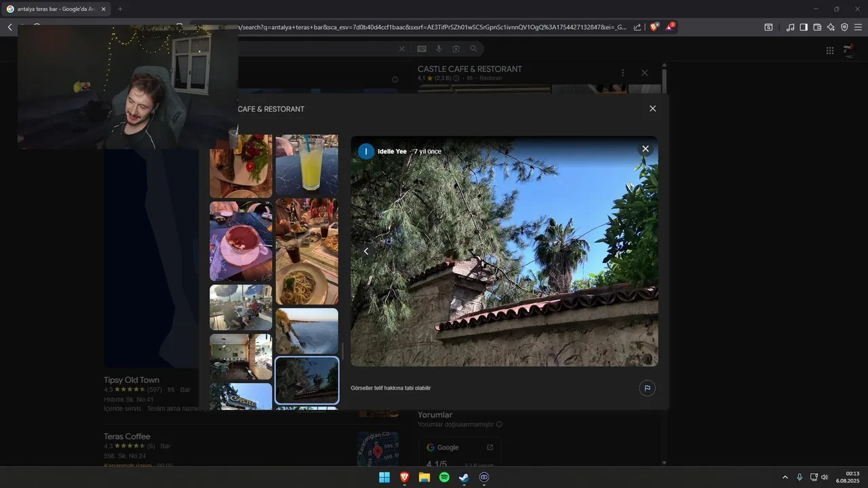Go back with browser back arrow
The height and width of the screenshot is (488, 868).
click(10, 27)
